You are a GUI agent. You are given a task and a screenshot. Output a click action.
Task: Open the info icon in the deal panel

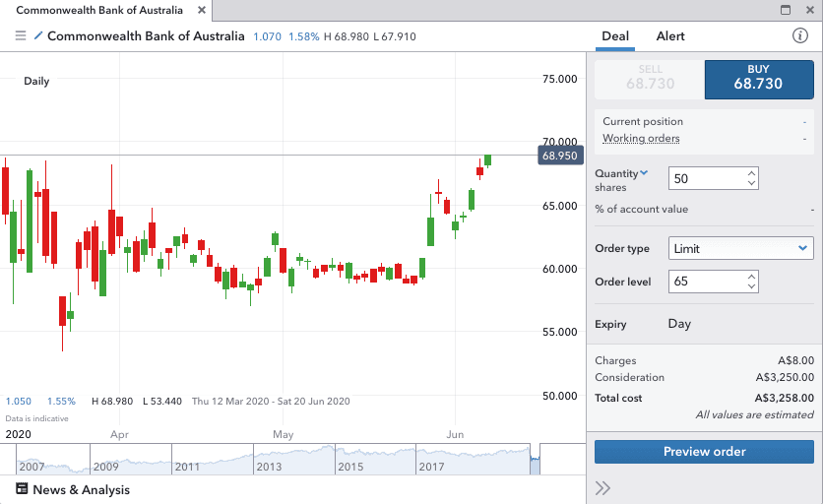[x=800, y=36]
